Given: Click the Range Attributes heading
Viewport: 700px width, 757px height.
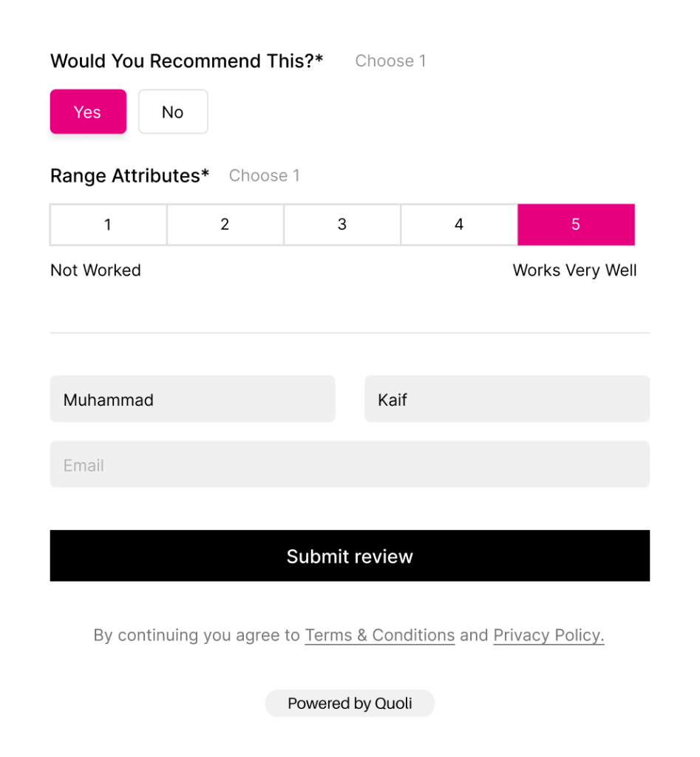Looking at the screenshot, I should point(129,175).
